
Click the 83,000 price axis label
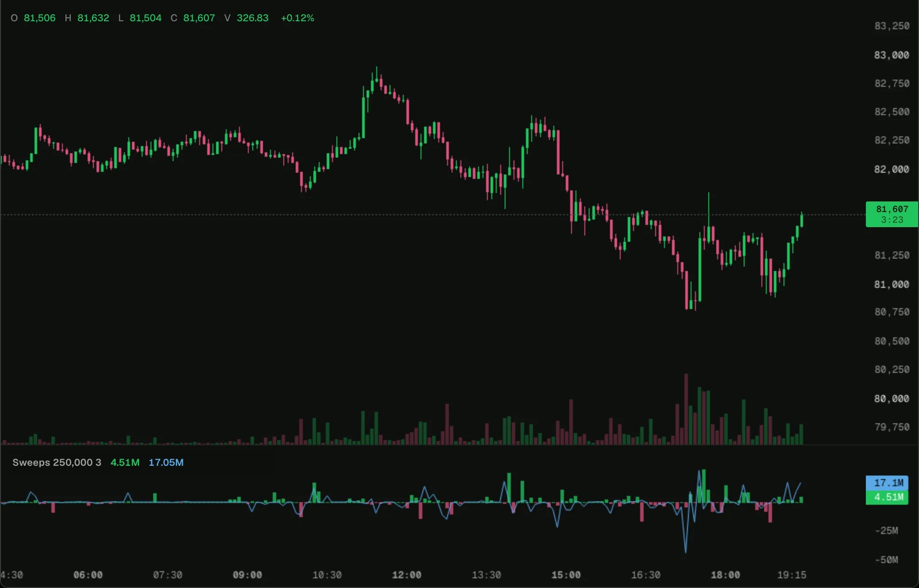click(892, 55)
